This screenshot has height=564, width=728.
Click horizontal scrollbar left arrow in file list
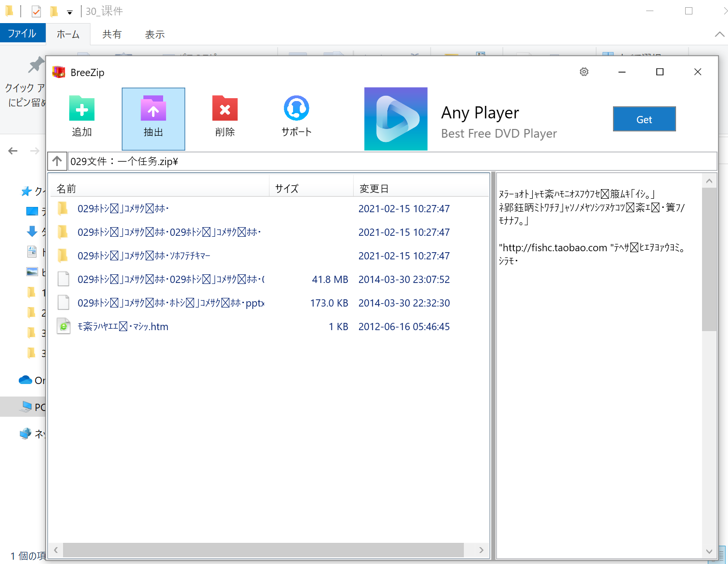pyautogui.click(x=56, y=550)
